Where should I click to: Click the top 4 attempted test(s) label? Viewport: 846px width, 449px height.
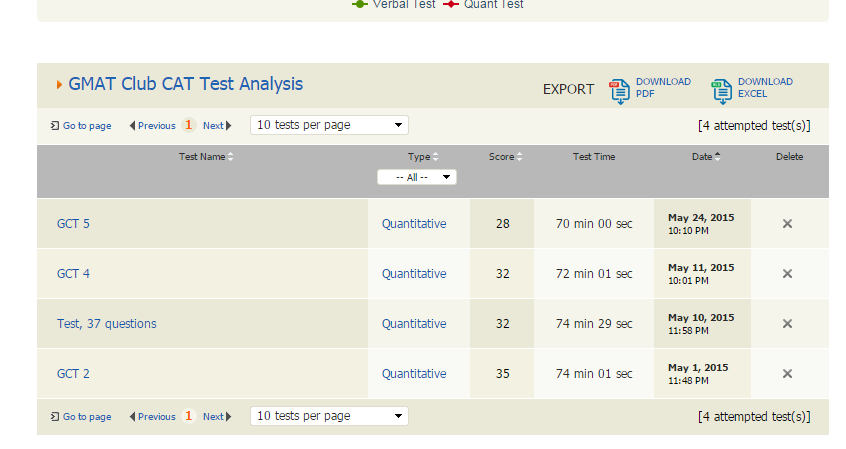click(754, 126)
